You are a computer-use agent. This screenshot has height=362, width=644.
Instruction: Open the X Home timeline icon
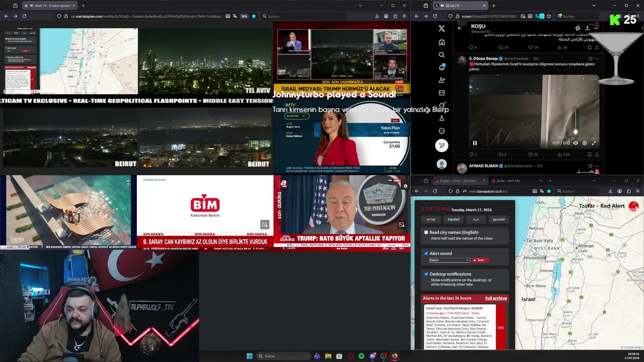click(441, 42)
